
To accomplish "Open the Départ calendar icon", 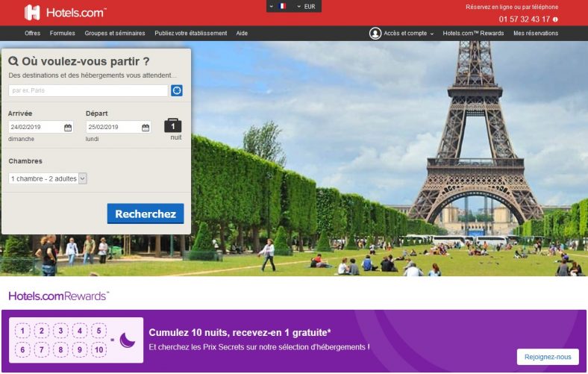I will [x=146, y=128].
